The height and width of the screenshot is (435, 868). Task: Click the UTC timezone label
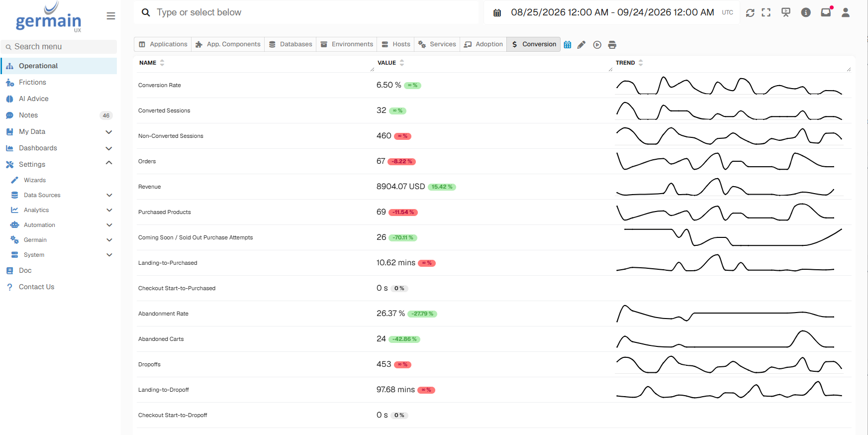(x=727, y=12)
